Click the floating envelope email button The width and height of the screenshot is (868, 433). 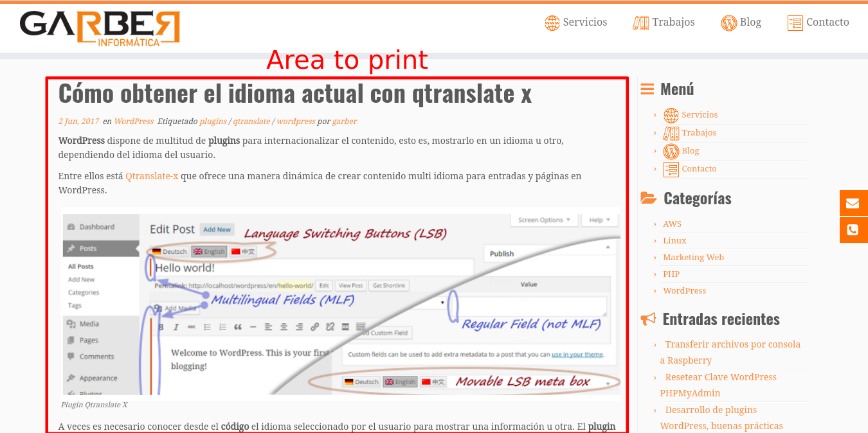click(x=853, y=203)
